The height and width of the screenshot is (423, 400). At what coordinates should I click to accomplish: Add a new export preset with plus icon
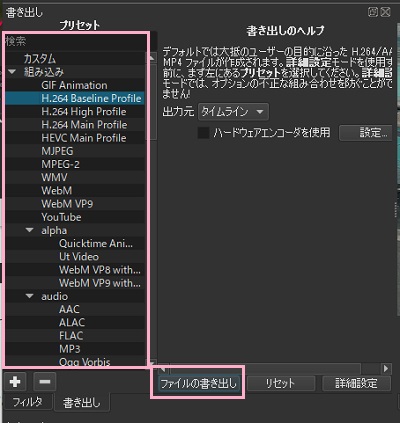click(x=15, y=381)
